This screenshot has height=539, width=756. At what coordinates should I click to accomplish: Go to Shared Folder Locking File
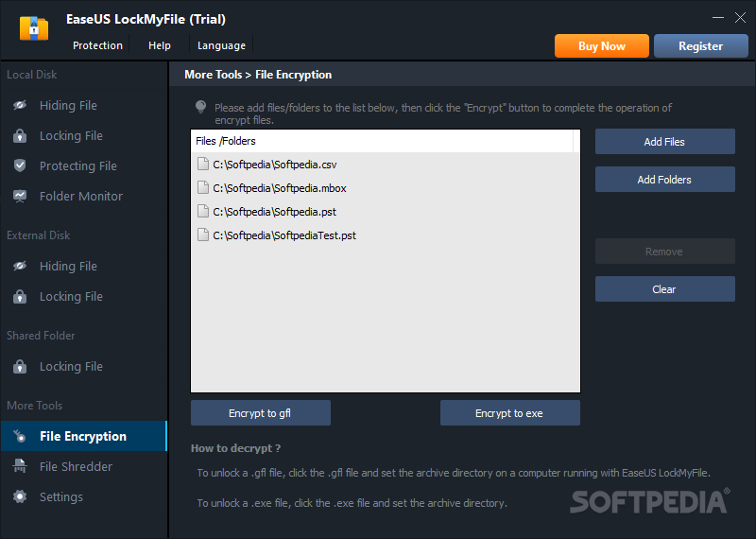pos(84,366)
